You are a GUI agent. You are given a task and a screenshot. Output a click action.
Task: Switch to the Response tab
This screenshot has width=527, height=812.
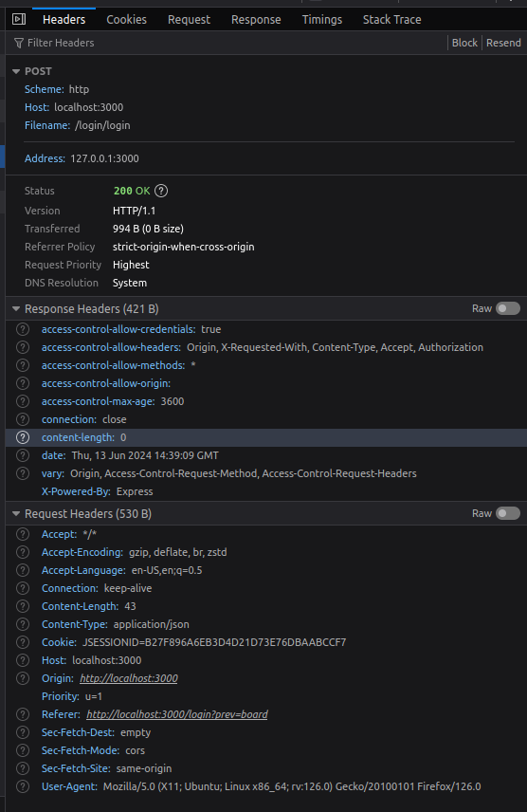click(256, 20)
